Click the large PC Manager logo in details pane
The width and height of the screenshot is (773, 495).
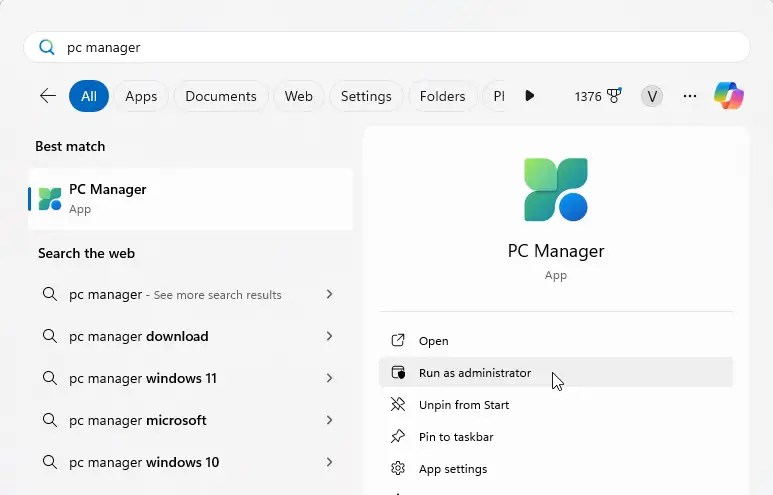556,189
